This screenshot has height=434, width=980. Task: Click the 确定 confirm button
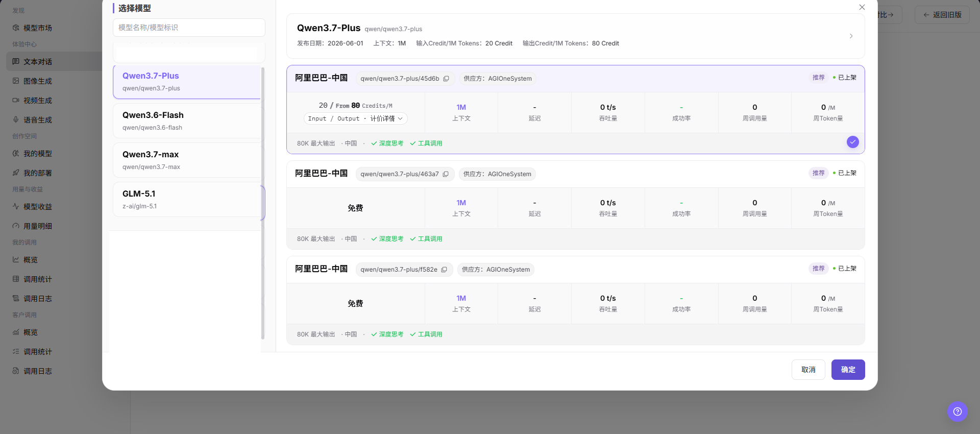(848, 370)
